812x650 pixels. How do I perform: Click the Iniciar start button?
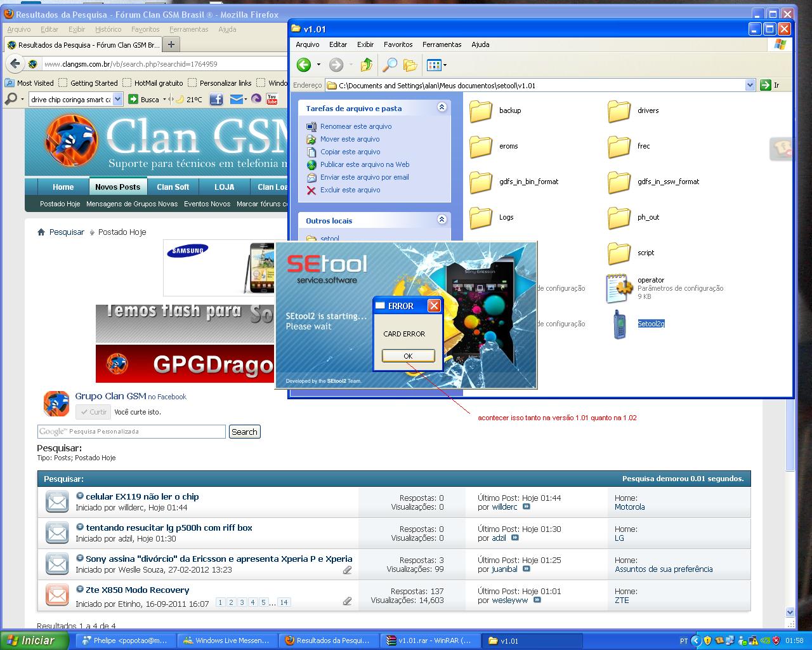(x=34, y=640)
